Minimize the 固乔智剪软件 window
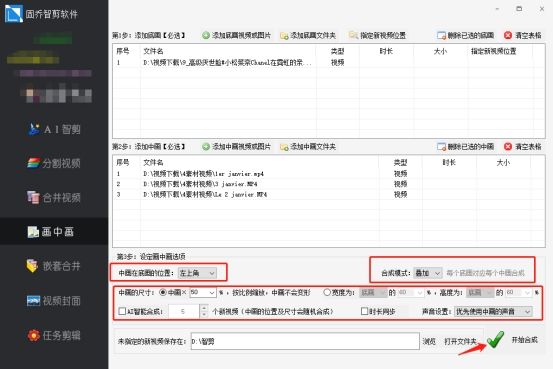Image resolution: width=553 pixels, height=369 pixels. pos(497,9)
